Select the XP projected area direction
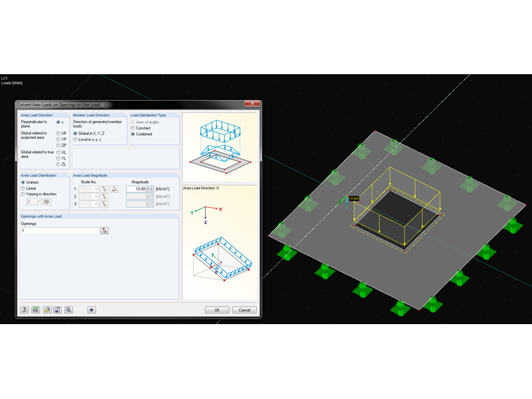Viewport: 532px width, 399px height. click(x=58, y=133)
